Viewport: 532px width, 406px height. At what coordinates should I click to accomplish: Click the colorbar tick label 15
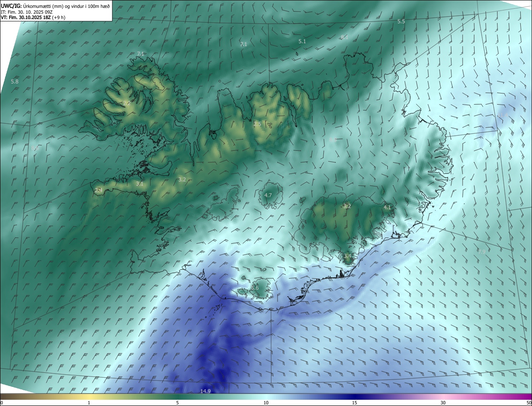click(x=355, y=403)
